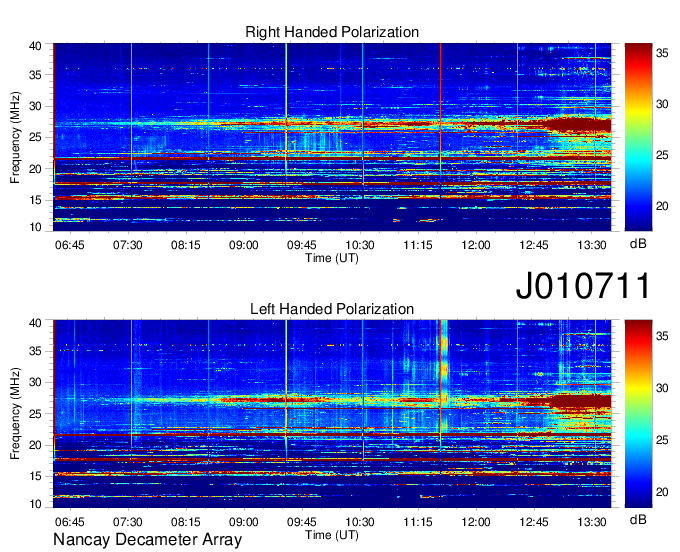Screen dimensions: 680x552
Task: Click Frequency (MHz) axis label of Left Handed plot
Action: (x=15, y=414)
